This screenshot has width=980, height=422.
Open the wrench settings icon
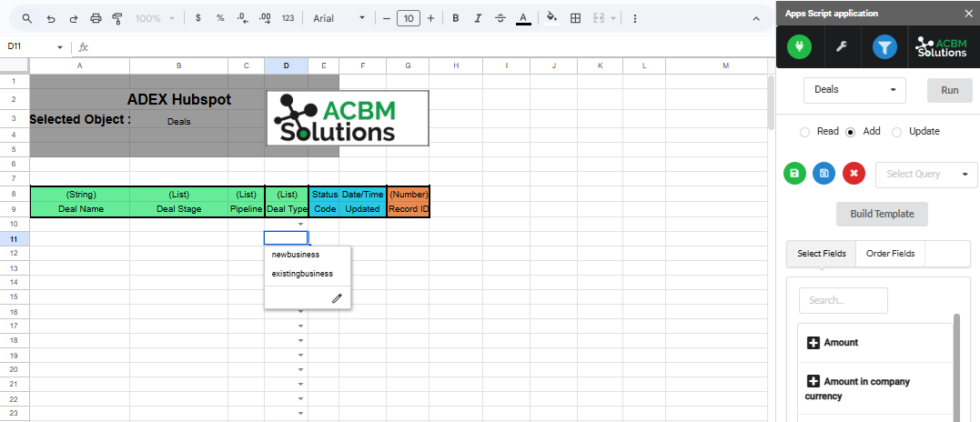click(842, 47)
